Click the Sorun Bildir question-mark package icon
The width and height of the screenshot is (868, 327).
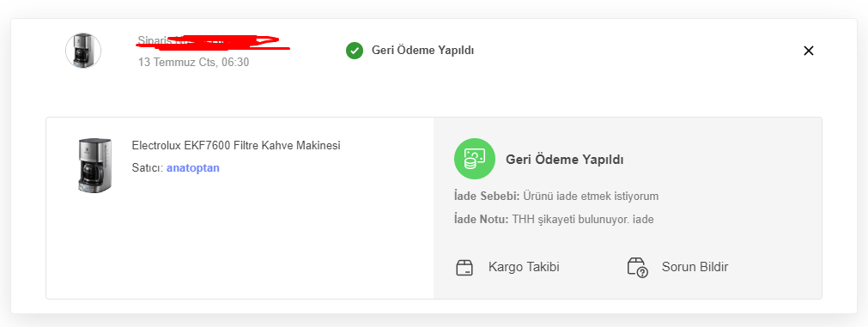638,268
